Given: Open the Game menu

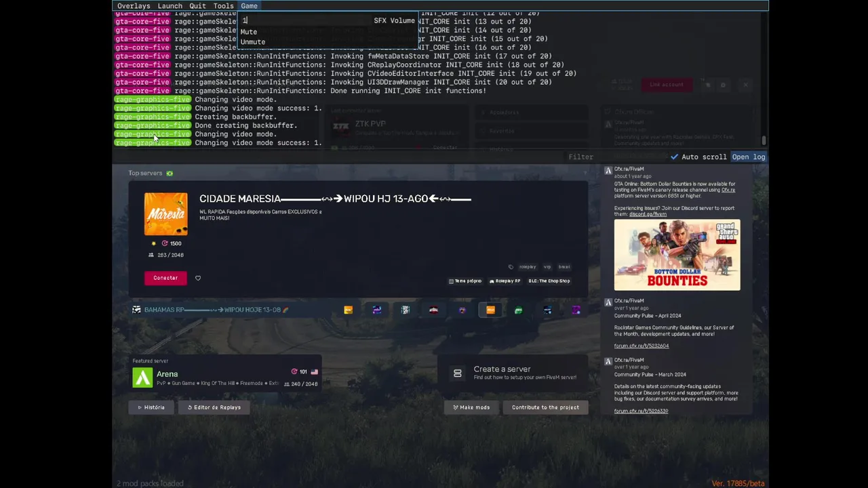Looking at the screenshot, I should pos(249,6).
